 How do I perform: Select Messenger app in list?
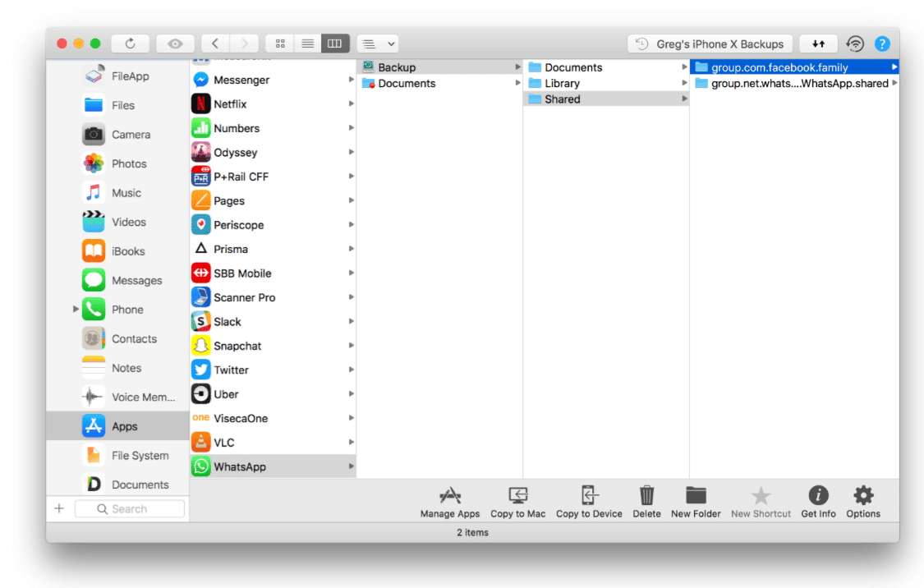pyautogui.click(x=273, y=80)
